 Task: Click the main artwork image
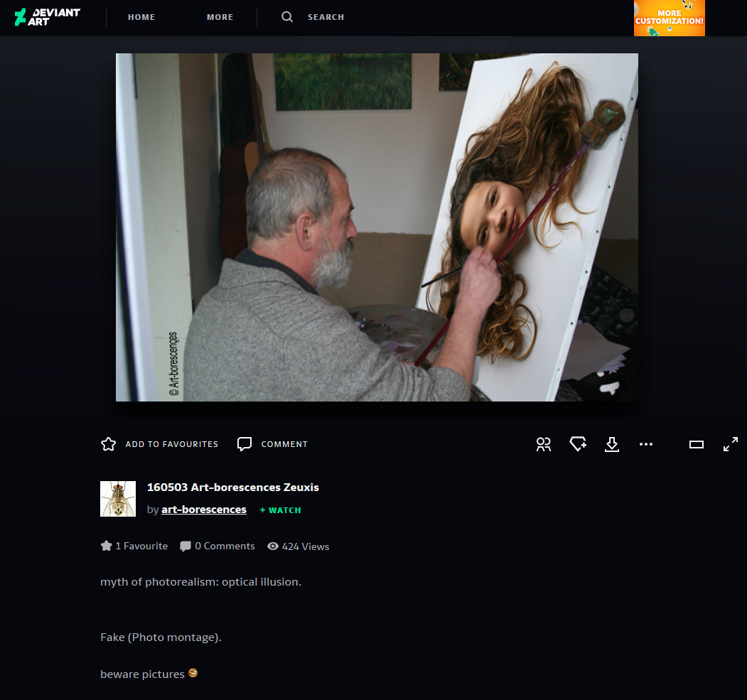point(377,227)
